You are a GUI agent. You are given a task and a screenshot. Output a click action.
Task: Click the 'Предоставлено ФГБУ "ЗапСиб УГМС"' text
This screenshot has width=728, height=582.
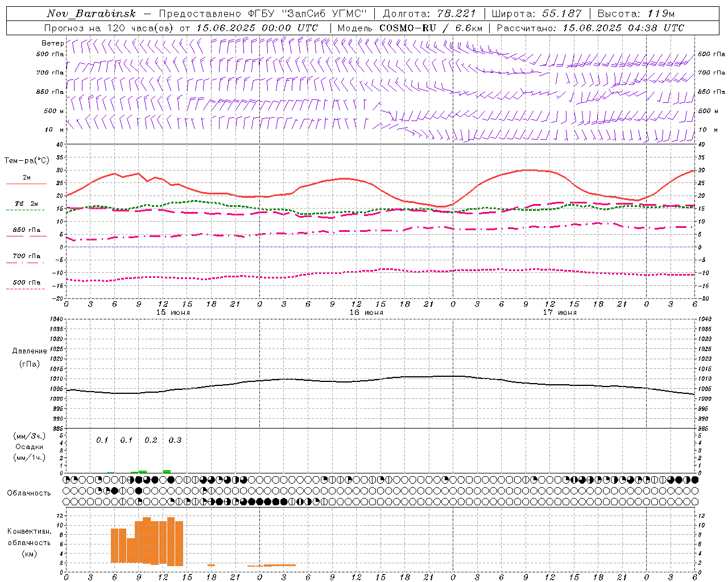tap(263, 14)
